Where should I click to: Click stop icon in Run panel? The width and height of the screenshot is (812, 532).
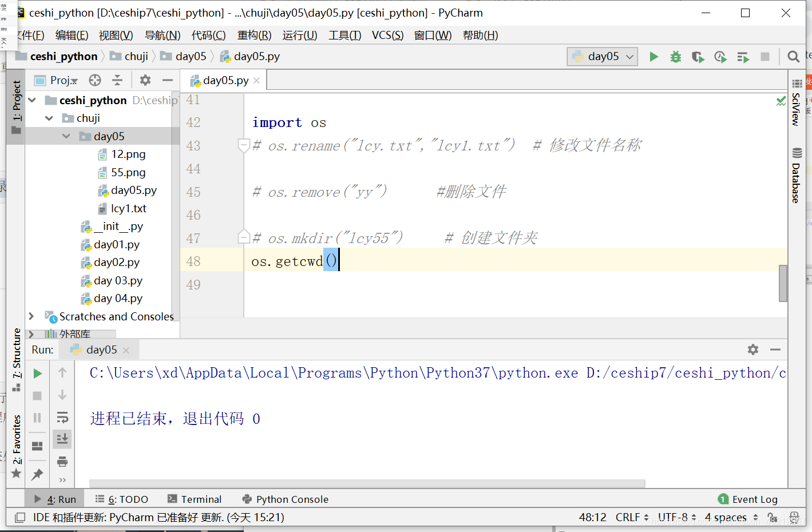[x=37, y=396]
